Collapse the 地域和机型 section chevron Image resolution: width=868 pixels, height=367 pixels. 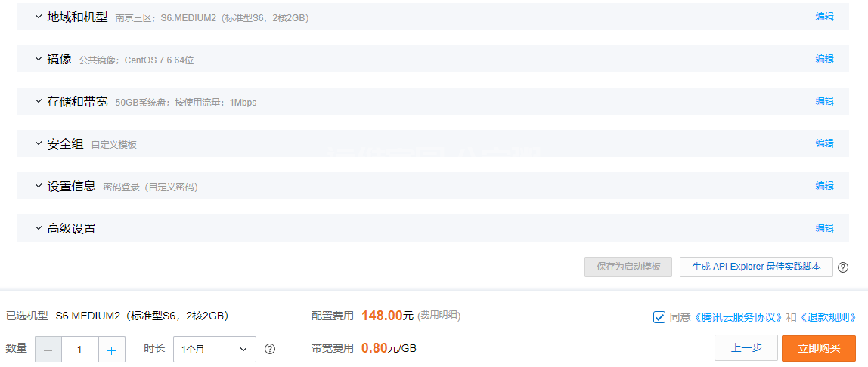[x=39, y=17]
